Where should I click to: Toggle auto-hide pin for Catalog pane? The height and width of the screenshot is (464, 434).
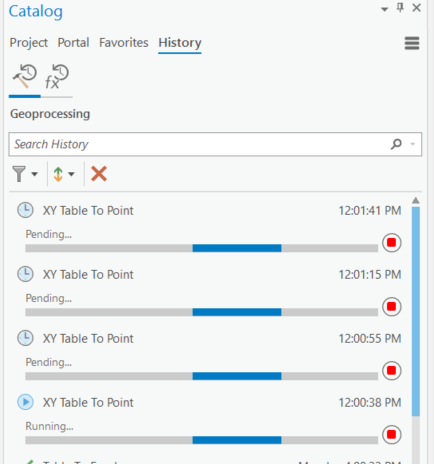(400, 7)
